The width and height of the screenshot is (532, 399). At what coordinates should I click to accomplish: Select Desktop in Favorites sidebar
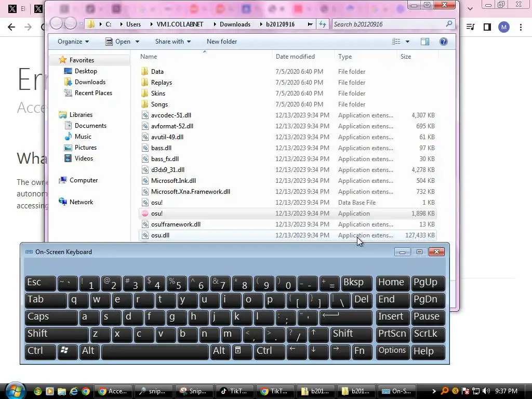click(x=86, y=71)
